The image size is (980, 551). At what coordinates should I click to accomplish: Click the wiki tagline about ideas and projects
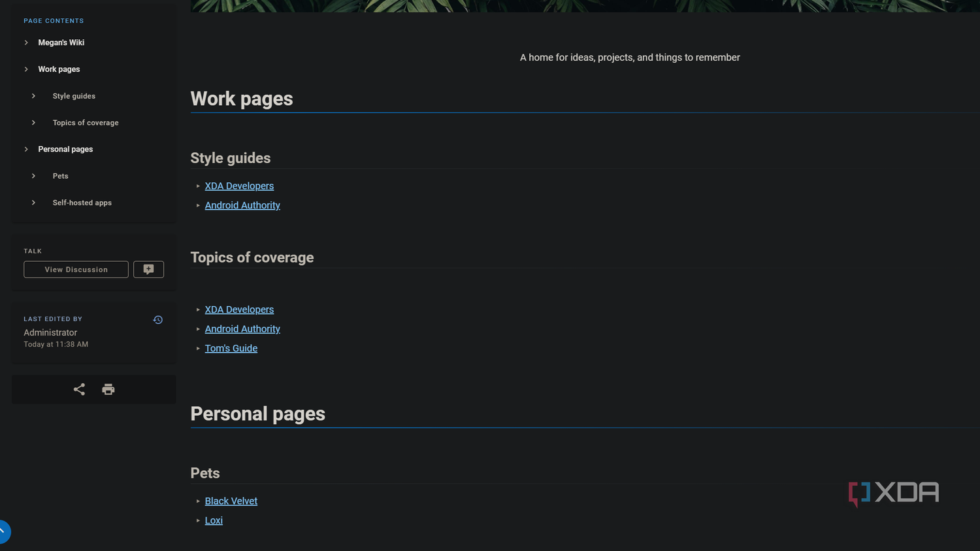pyautogui.click(x=630, y=57)
